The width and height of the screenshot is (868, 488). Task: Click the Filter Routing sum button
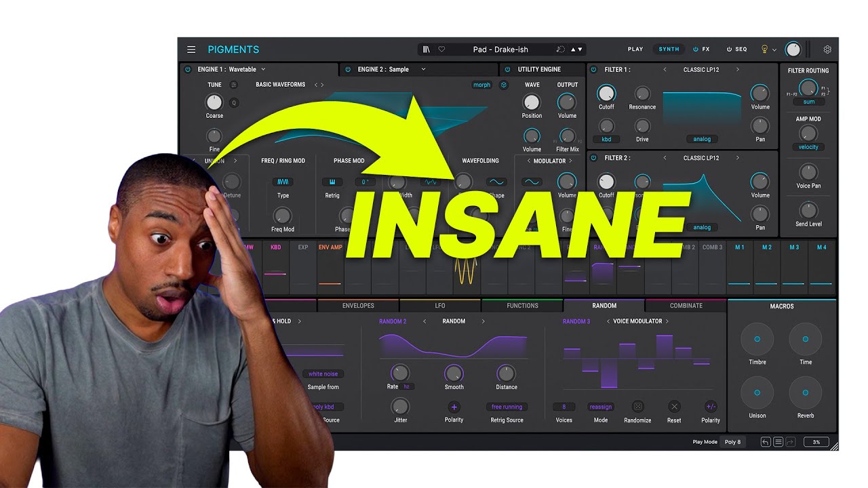(808, 102)
